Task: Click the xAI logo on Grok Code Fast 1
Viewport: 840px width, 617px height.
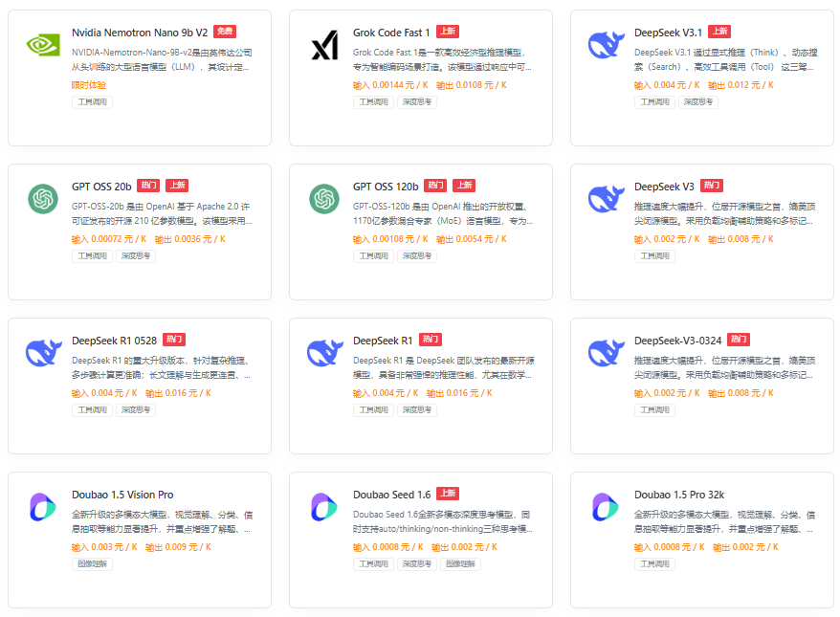Action: pyautogui.click(x=324, y=45)
